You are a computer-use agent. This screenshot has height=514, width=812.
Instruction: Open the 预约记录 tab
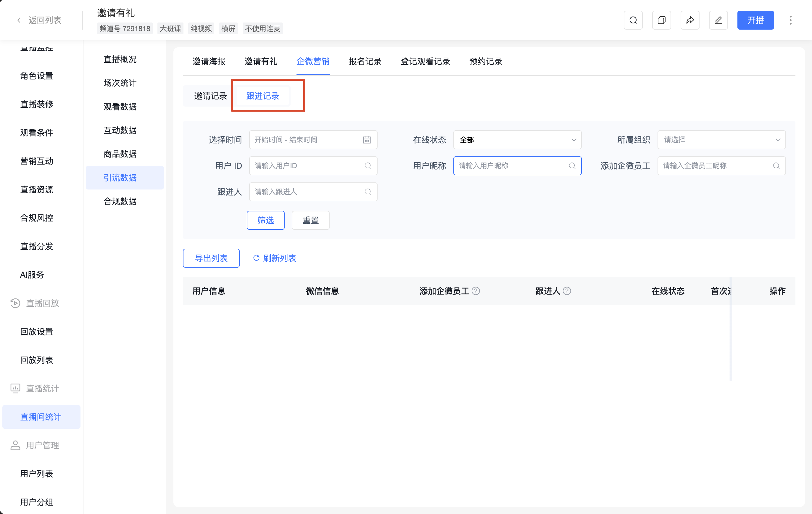486,61
